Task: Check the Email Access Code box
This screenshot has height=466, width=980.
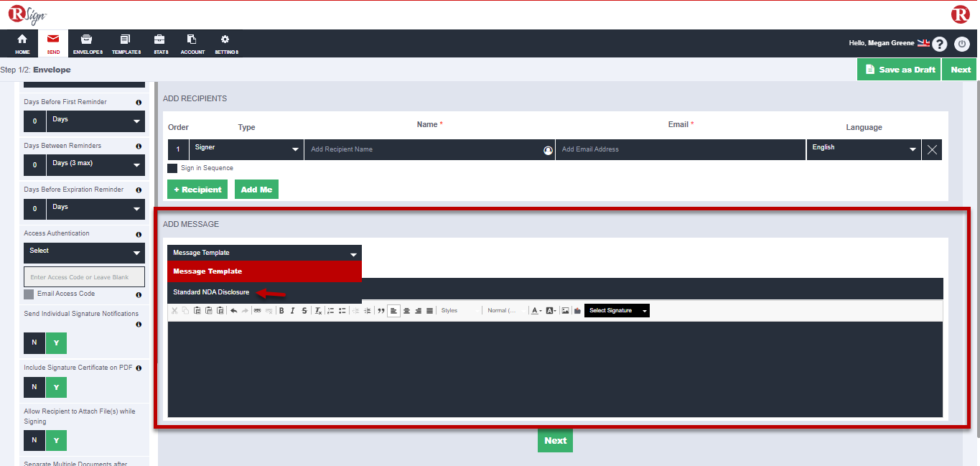Action: coord(29,294)
